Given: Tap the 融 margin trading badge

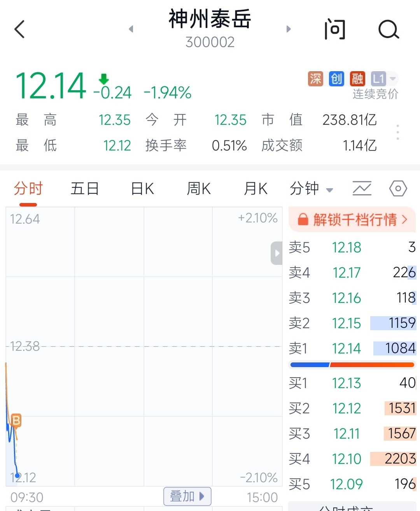Looking at the screenshot, I should 357,79.
